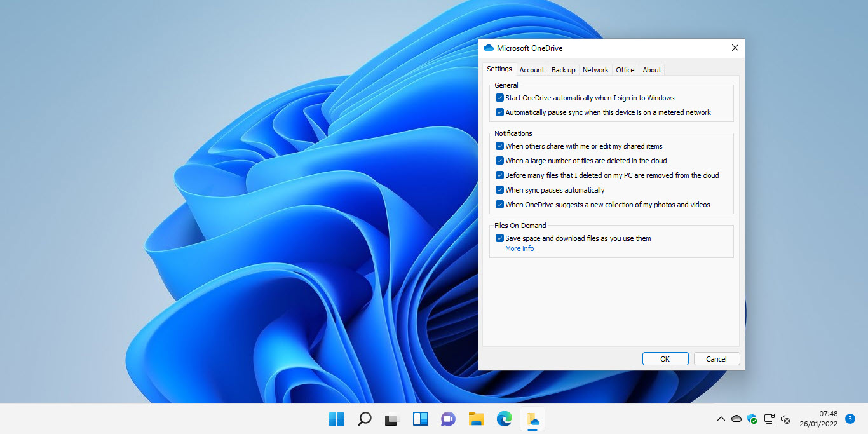Uncheck Start OneDrive automatically when signing in

[x=499, y=97]
